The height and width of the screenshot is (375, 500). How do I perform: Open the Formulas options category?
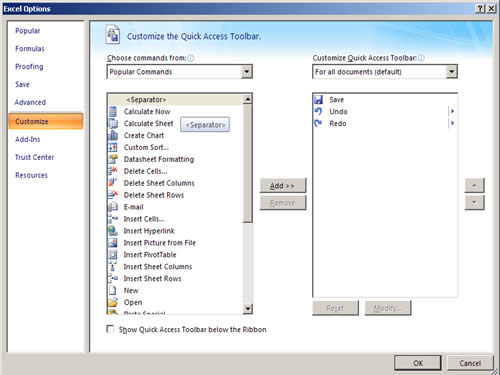tap(30, 49)
